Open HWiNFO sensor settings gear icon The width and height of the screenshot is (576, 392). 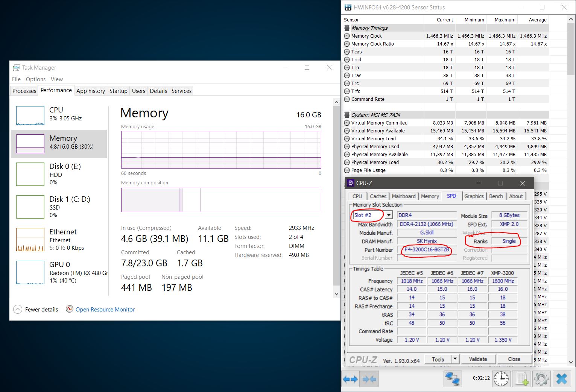pyautogui.click(x=541, y=379)
